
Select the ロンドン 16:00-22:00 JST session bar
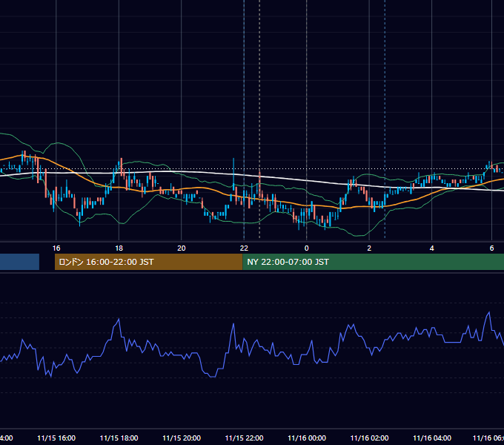(148, 262)
